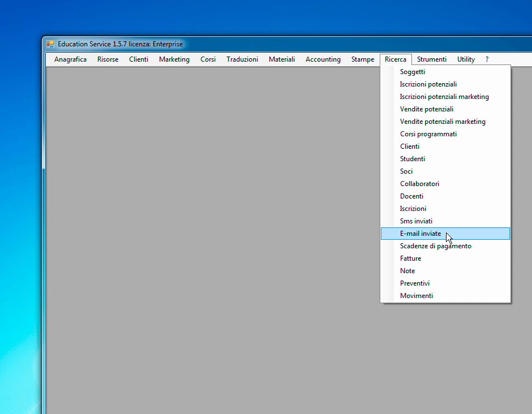Open the Corsi menu
This screenshot has width=532, height=414.
[x=208, y=59]
